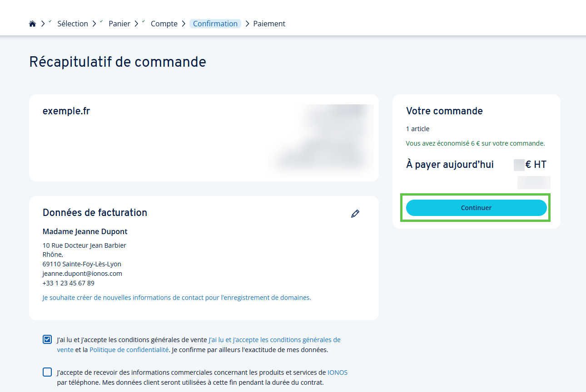This screenshot has height=392, width=586.
Task: Click the checkmark beside the Panier step
Action: pos(101,21)
